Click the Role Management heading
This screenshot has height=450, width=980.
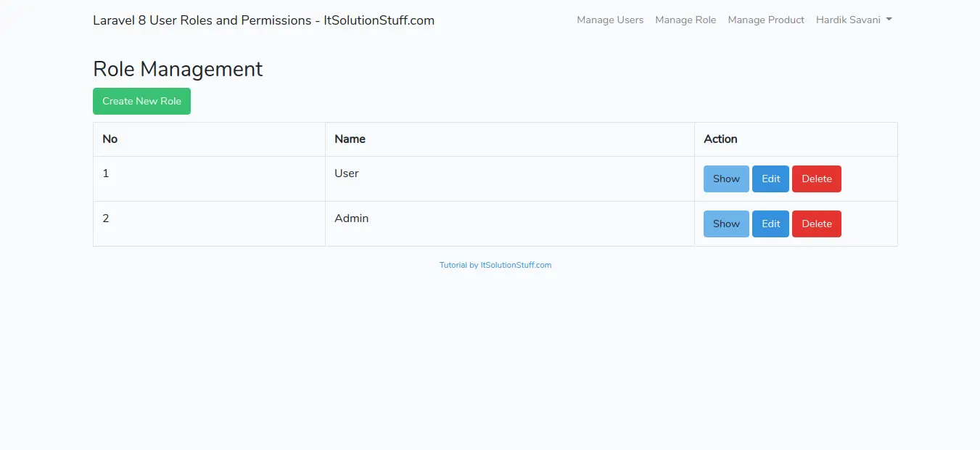tap(178, 68)
